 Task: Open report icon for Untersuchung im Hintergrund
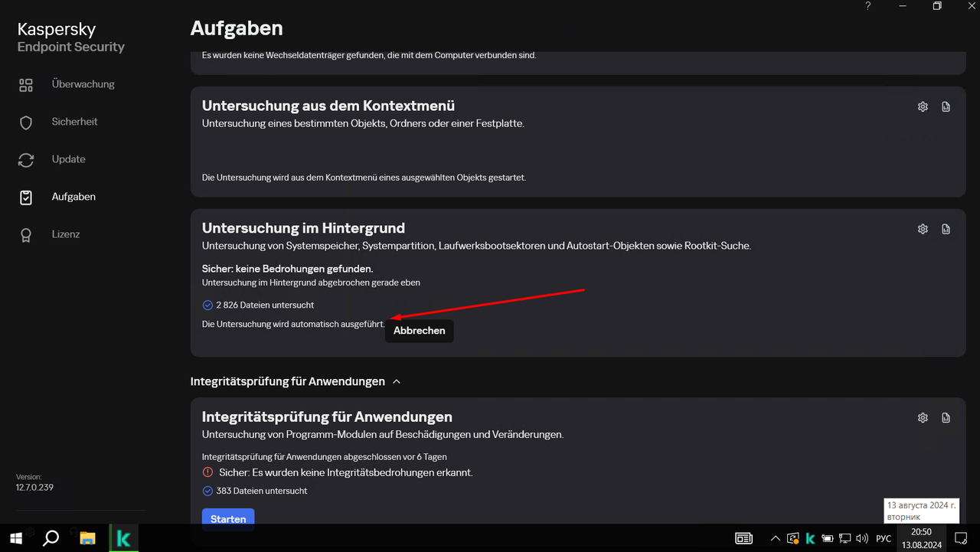tap(946, 229)
